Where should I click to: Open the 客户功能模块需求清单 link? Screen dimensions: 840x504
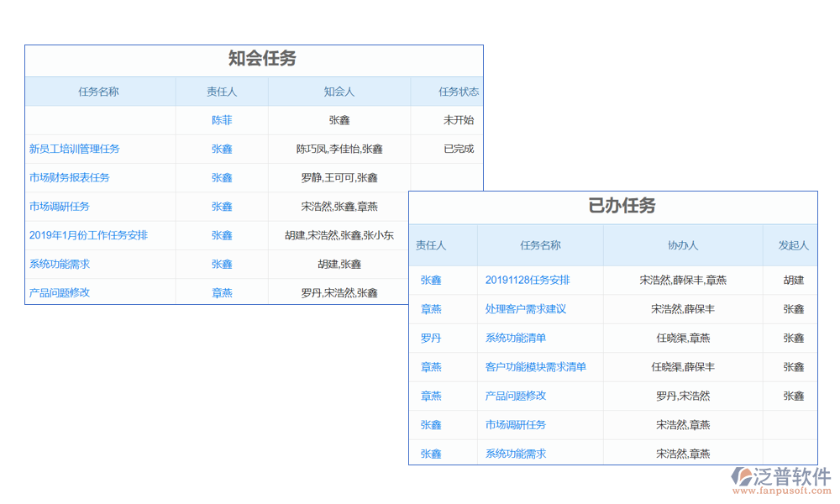coord(535,367)
